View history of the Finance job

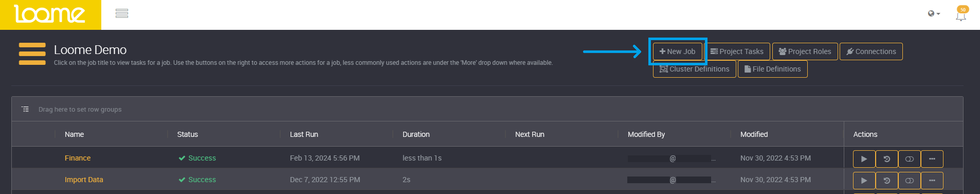click(886, 159)
